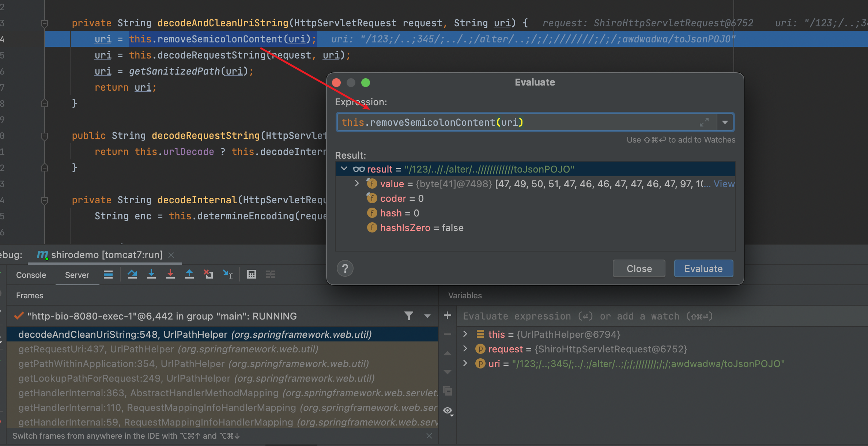The image size is (868, 446).
Task: Dismiss the switch frames hint bar
Action: pos(429,436)
